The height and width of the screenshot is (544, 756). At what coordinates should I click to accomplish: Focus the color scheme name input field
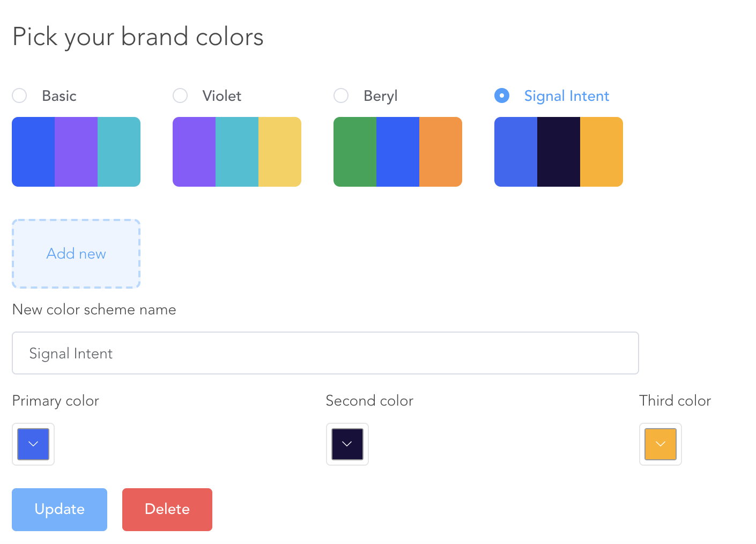click(325, 353)
